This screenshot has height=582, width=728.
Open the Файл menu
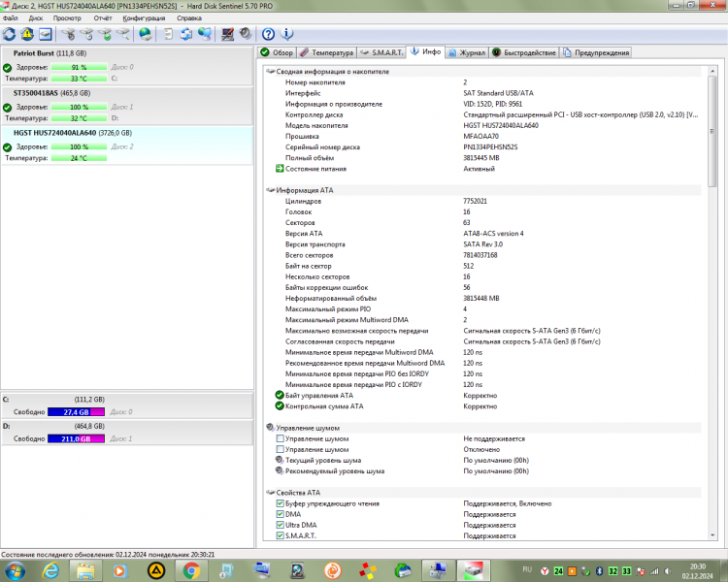coord(11,18)
